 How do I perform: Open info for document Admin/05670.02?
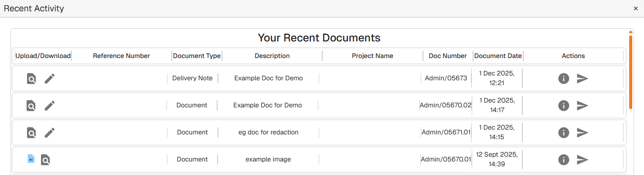(x=564, y=106)
